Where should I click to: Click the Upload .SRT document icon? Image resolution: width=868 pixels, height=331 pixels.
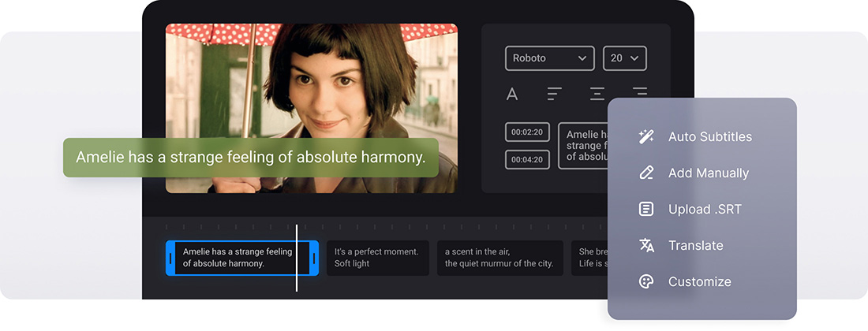pos(646,209)
